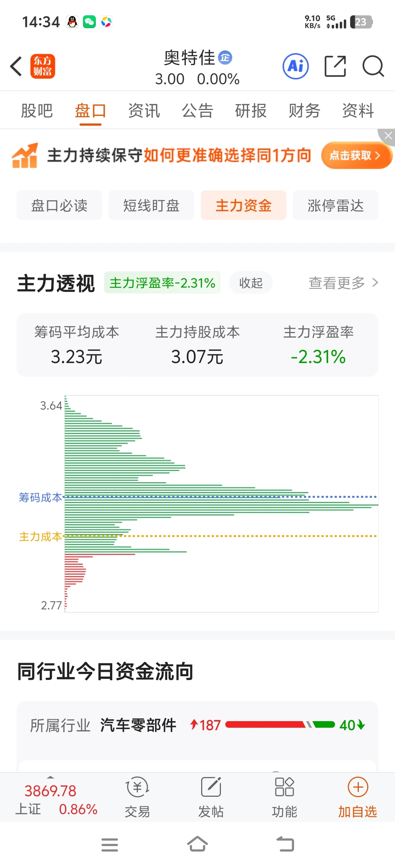Viewport: 395px width, 868px height.
Task: Select the 盘口必读 filter chip
Action: [x=59, y=205]
